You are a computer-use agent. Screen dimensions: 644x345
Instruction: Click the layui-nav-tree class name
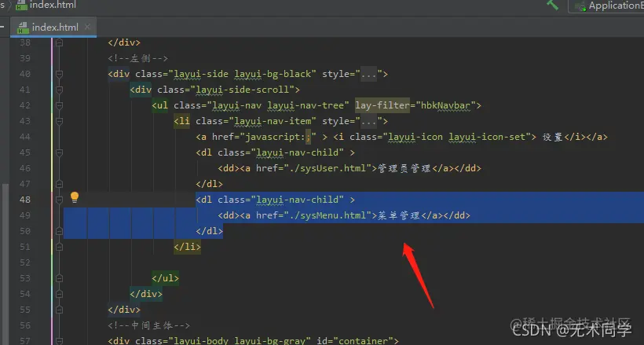[x=306, y=105]
